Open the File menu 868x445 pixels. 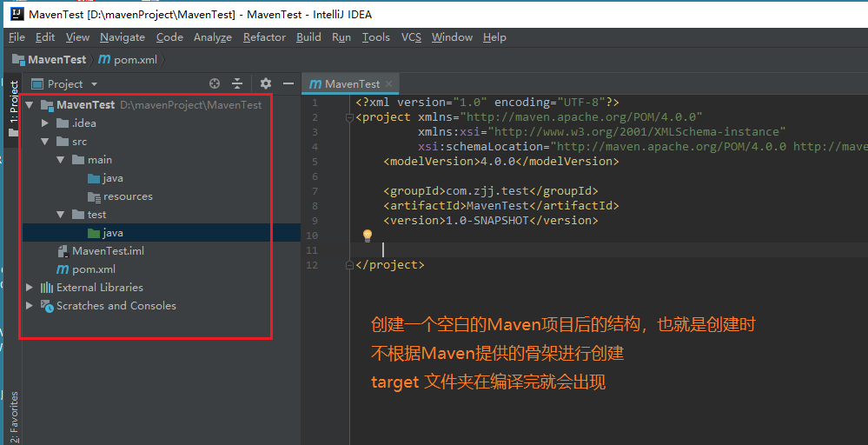[17, 37]
